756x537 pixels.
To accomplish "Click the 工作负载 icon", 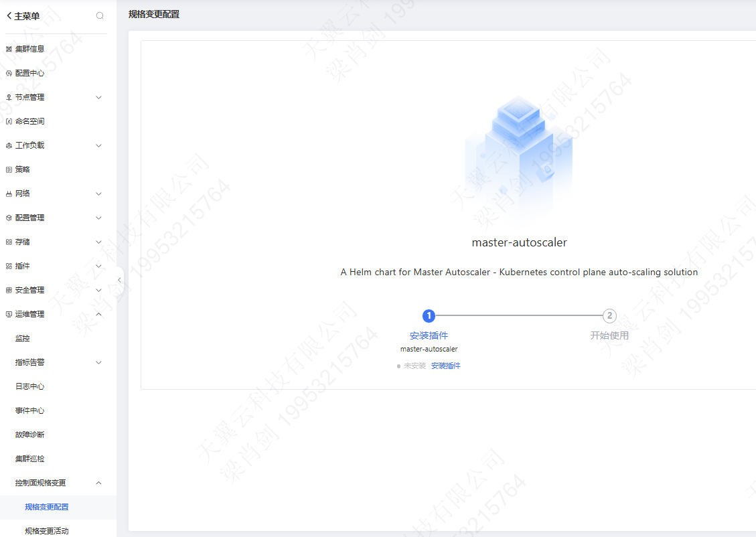I will 9,145.
